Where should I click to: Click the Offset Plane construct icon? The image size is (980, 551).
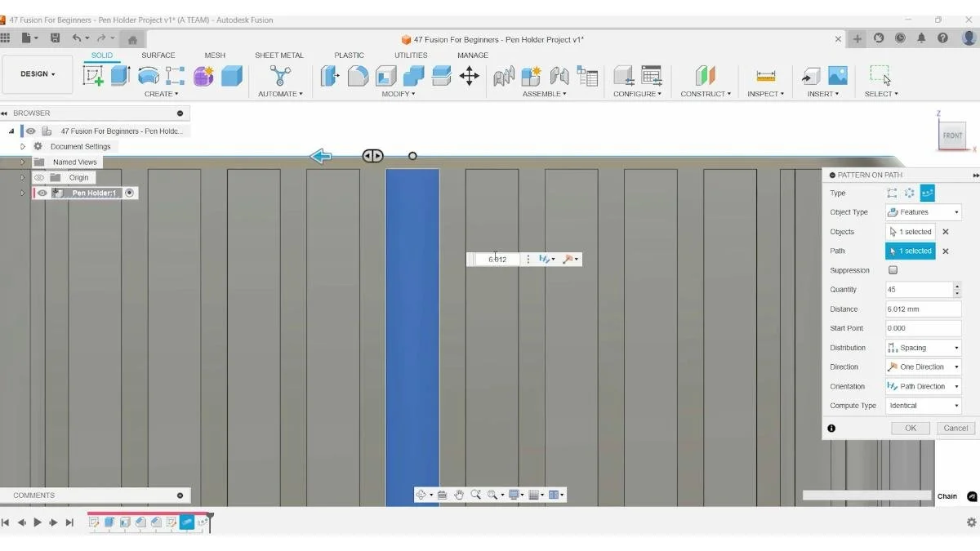705,76
